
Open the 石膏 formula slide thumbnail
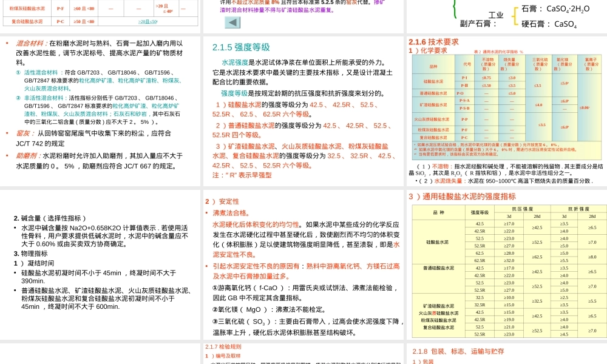[x=507, y=16]
